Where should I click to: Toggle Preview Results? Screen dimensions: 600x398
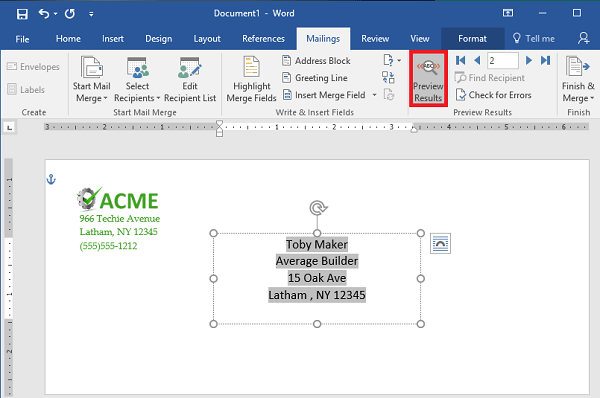[x=428, y=78]
